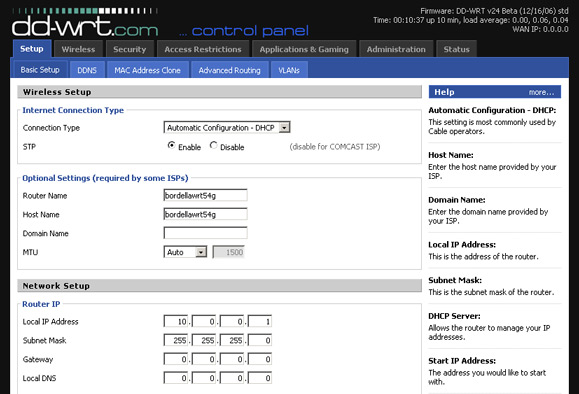This screenshot has width=579, height=394.
Task: Go to Advanced Routing sub-tab
Action: point(229,70)
